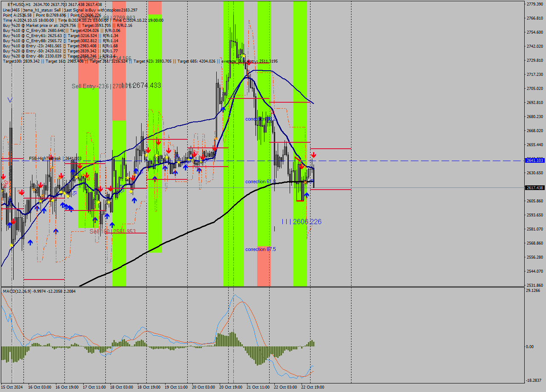Click the 2692.810 price axis label
The height and width of the screenshot is (392, 546).
pyautogui.click(x=535, y=102)
